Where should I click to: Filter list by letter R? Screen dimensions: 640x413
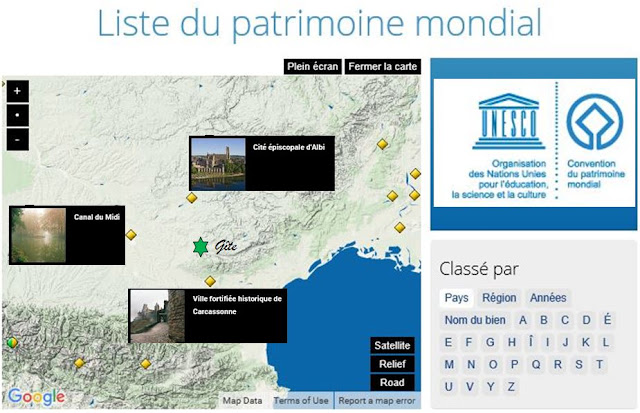(x=558, y=364)
